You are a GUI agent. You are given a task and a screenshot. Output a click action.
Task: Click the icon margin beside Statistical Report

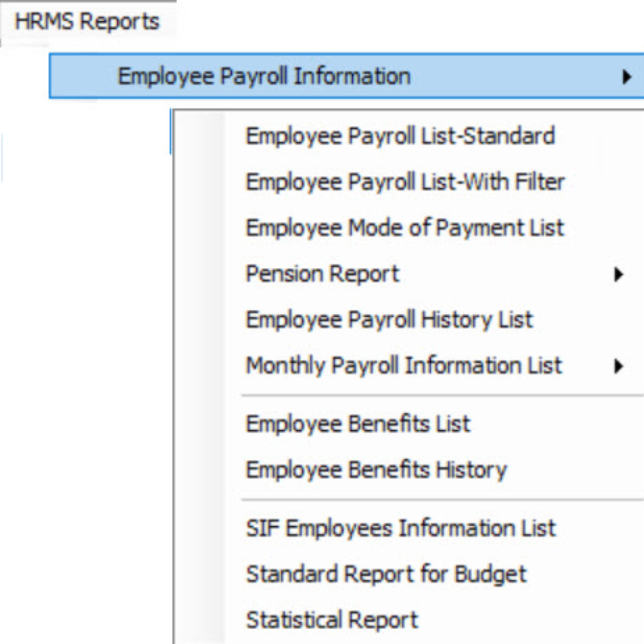pos(200,620)
